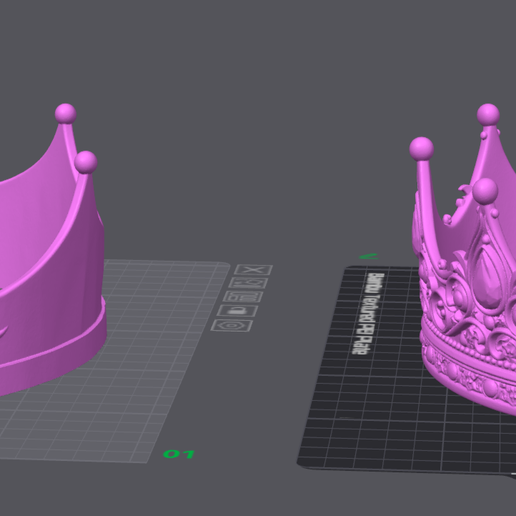Image resolution: width=516 pixels, height=516 pixels.
Task: Click the Bambu Textured PEI Plate label
Action: tap(369, 314)
